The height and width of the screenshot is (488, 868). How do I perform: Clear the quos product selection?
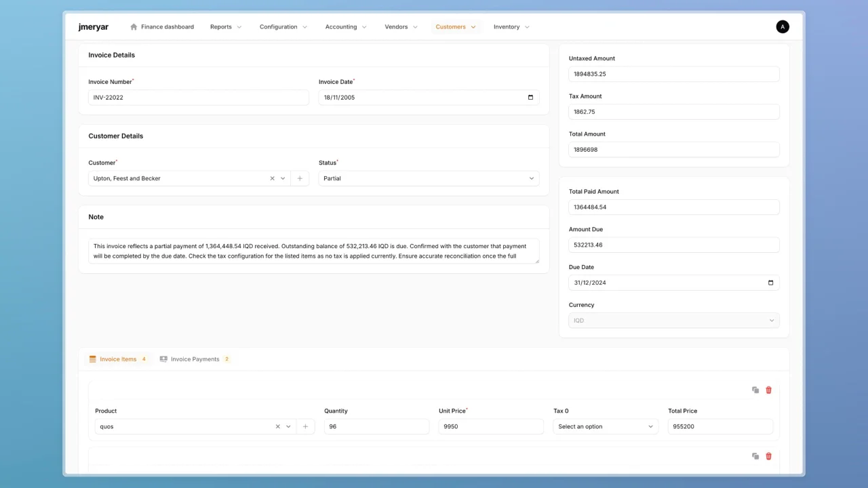[x=277, y=426]
